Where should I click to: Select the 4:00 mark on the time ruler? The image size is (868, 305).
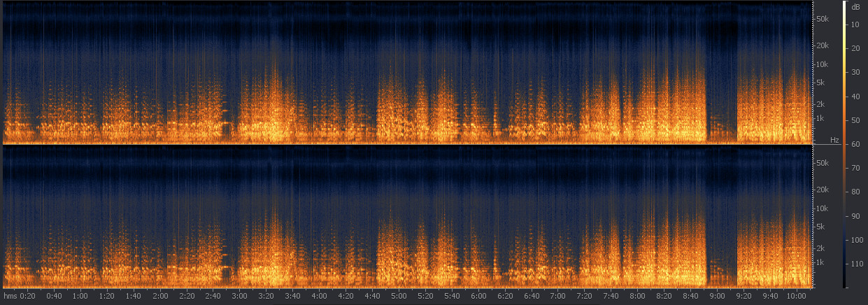coord(319,297)
